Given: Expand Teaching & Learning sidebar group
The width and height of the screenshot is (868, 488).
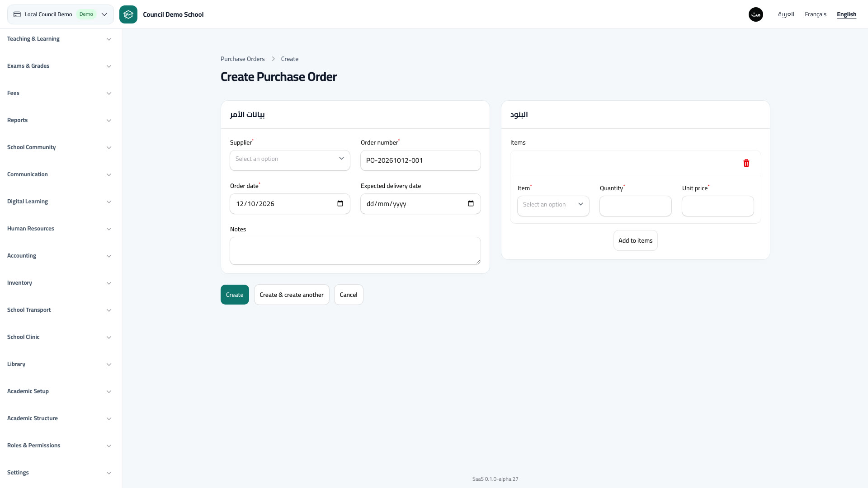Looking at the screenshot, I should point(59,39).
